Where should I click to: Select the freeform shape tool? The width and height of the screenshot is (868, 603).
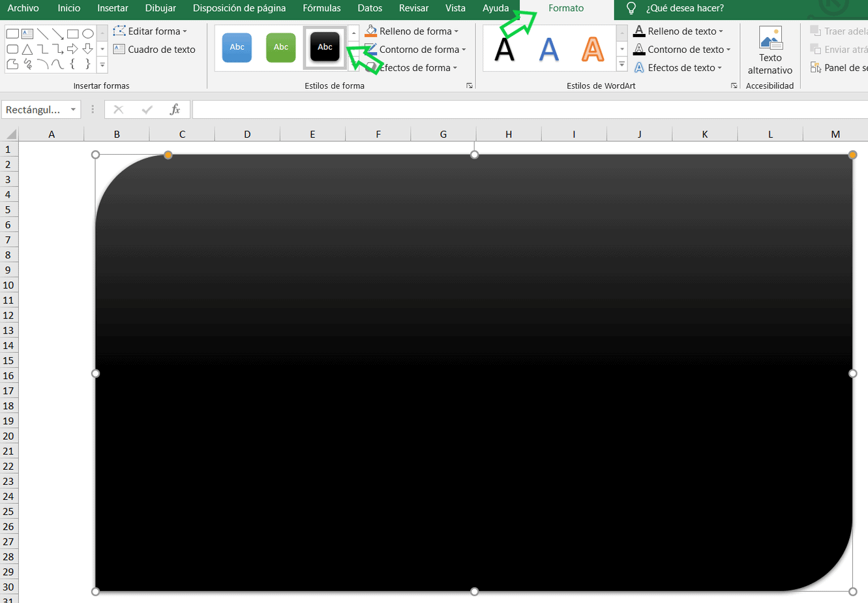coord(12,64)
